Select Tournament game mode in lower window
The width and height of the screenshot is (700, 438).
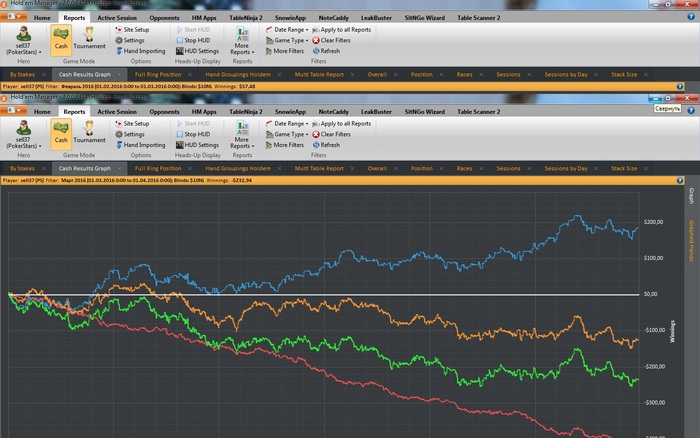coord(89,134)
